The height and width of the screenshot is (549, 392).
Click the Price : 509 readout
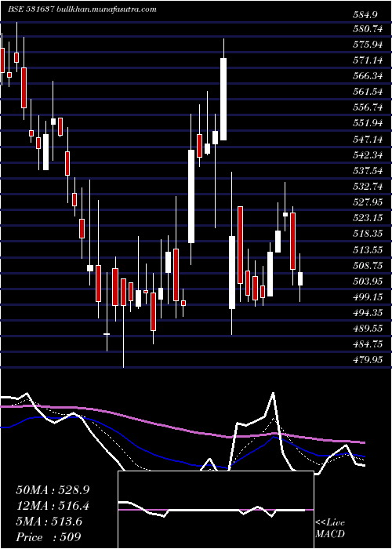coord(49,537)
